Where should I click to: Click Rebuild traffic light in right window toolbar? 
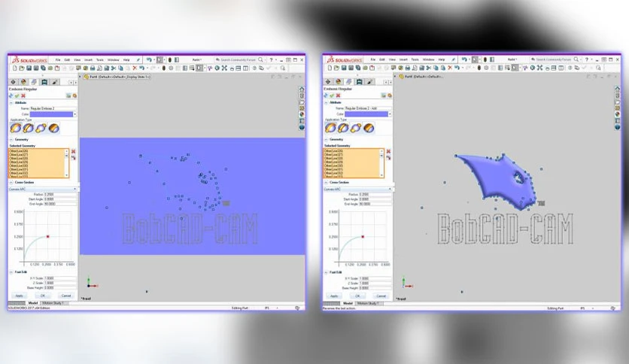click(479, 68)
